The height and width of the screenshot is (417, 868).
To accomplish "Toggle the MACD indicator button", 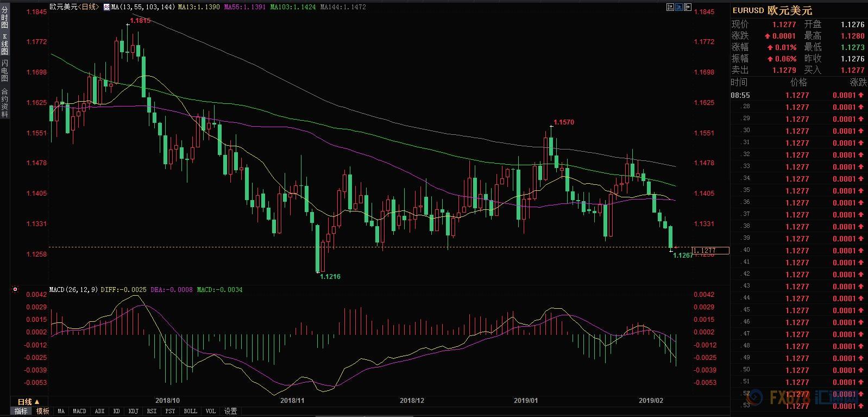I will pos(79,411).
